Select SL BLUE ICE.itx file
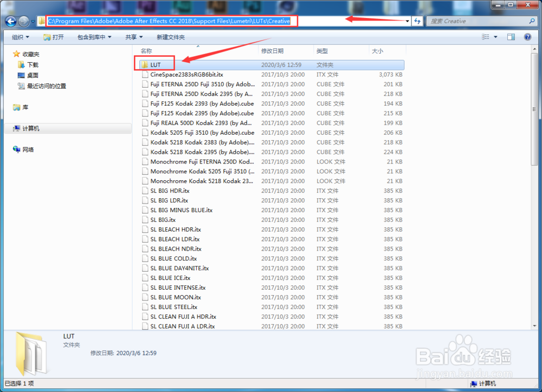The width and height of the screenshot is (542, 392). (x=272, y=278)
